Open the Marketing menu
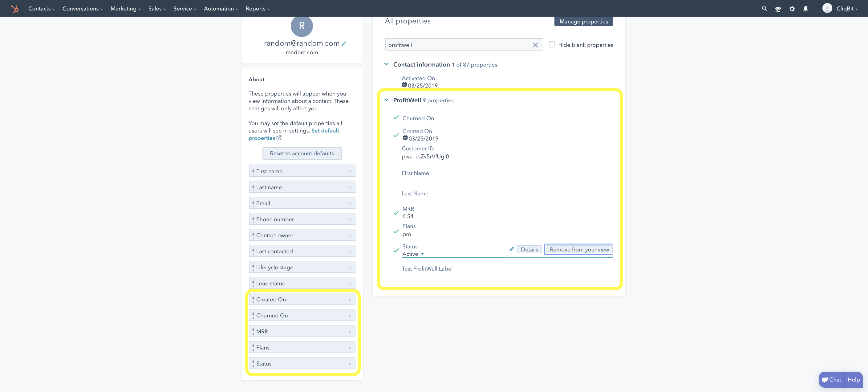The height and width of the screenshot is (392, 868). 125,8
